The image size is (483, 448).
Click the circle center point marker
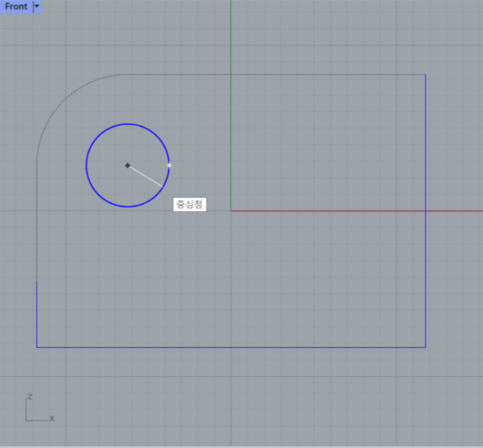tap(127, 166)
